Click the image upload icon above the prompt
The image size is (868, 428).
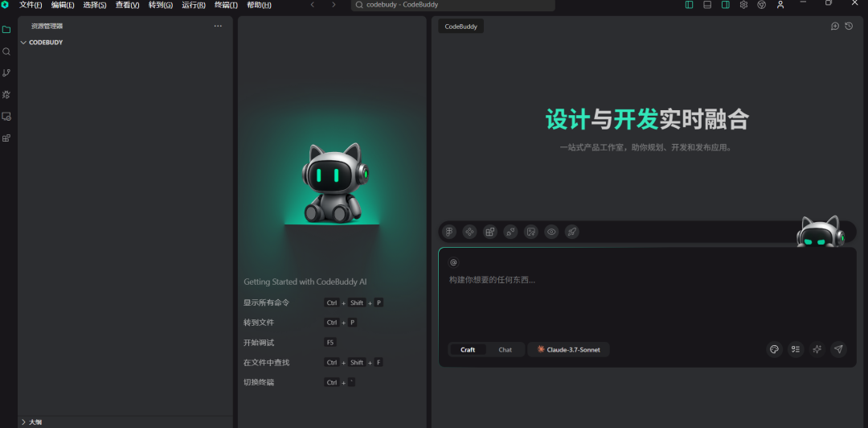pos(531,232)
